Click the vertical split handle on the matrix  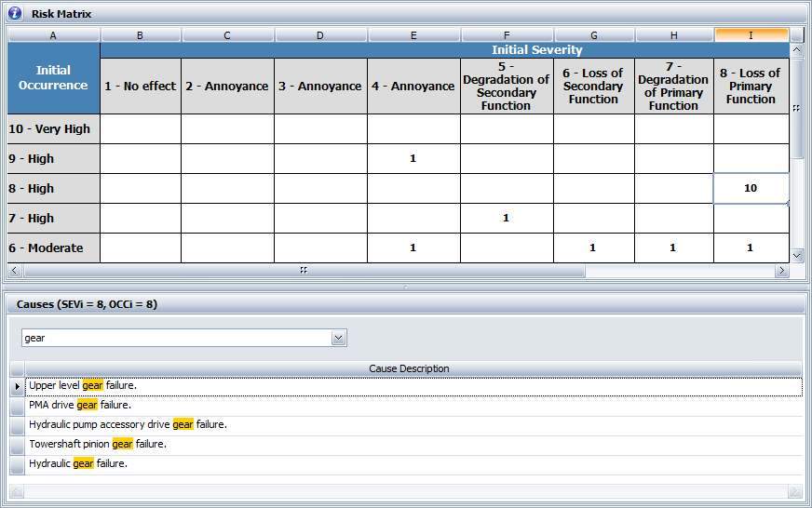point(795,108)
